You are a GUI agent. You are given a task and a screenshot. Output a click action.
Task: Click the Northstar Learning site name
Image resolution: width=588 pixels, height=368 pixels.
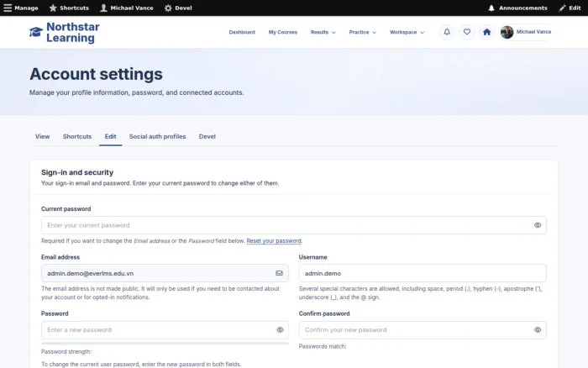coord(73,32)
